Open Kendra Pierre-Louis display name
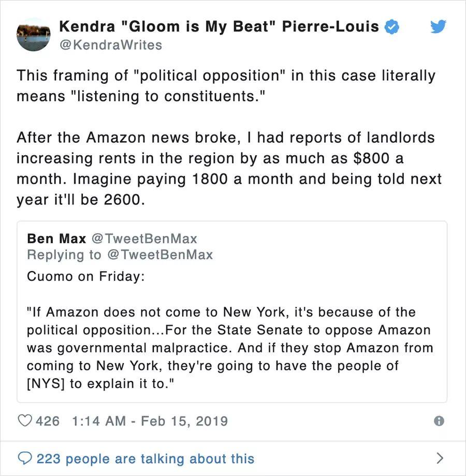 219,26
